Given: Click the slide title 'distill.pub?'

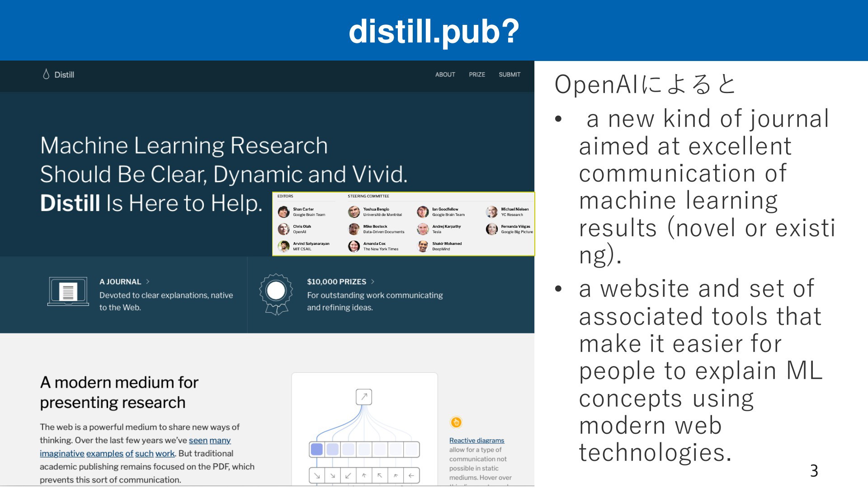Looking at the screenshot, I should (434, 32).
